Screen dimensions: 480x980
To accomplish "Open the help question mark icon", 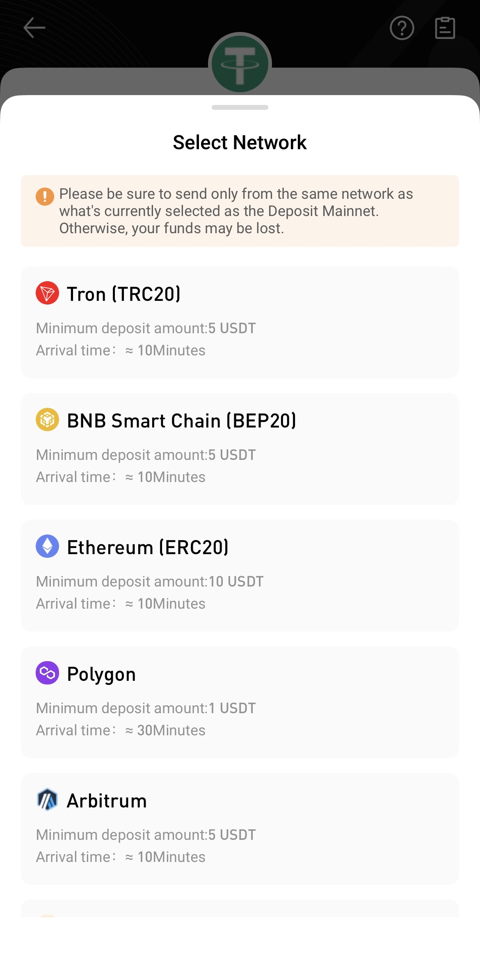I will [x=402, y=28].
